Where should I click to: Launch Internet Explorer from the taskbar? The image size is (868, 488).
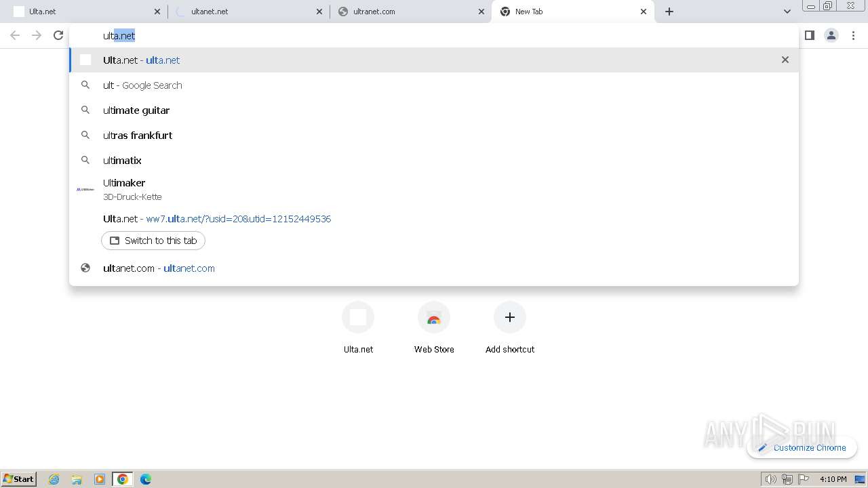click(x=54, y=479)
